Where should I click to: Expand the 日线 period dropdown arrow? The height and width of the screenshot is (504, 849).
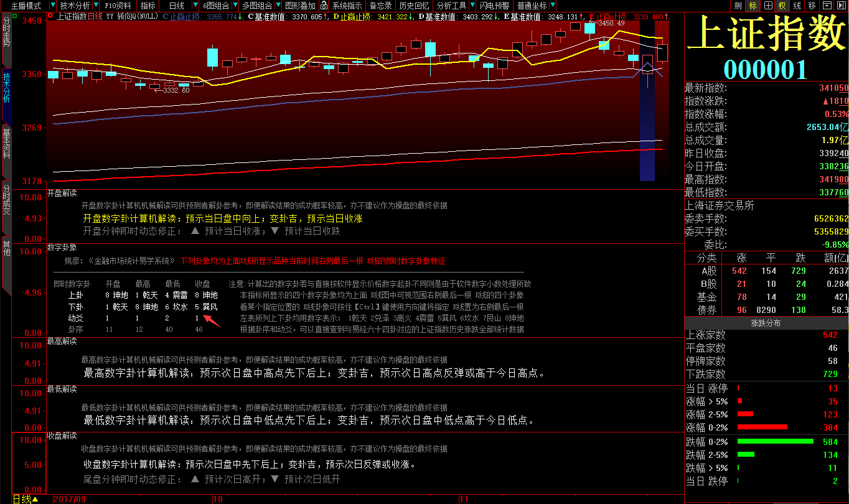(195, 6)
